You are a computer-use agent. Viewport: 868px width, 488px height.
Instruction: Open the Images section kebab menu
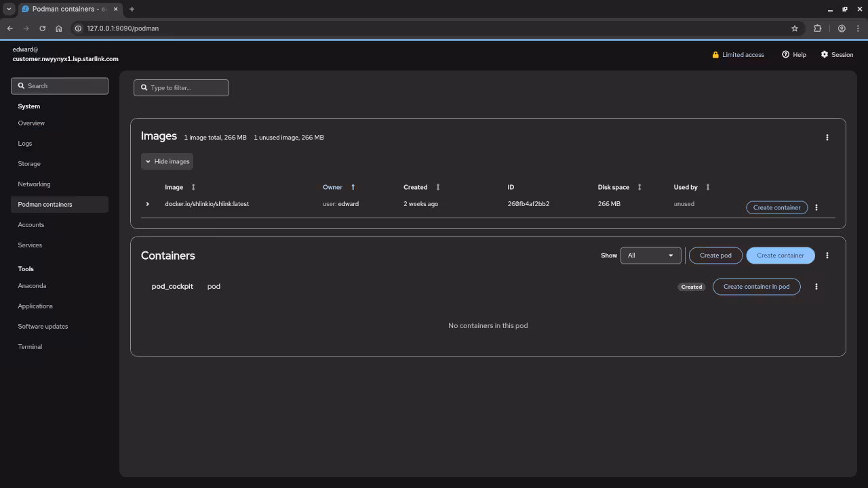tap(827, 137)
